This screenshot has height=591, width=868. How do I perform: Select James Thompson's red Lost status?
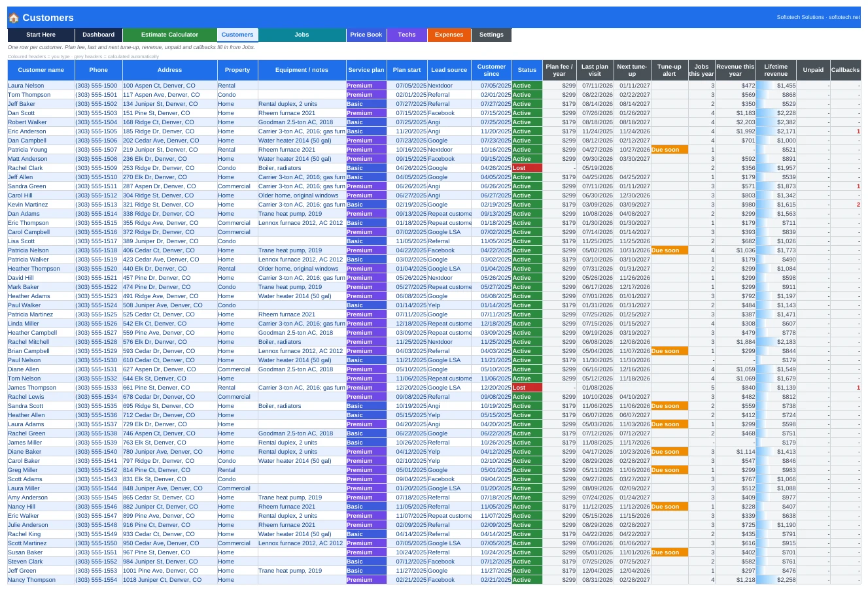(527, 388)
